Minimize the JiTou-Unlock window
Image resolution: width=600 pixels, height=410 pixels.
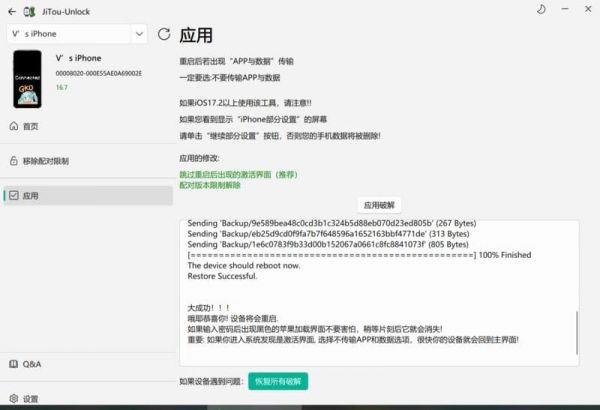click(565, 9)
